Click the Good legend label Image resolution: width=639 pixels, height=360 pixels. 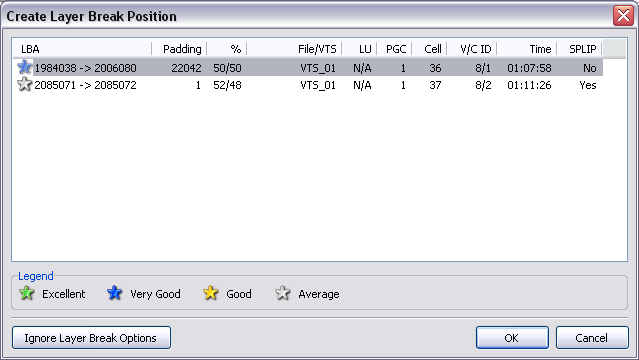pos(239,294)
